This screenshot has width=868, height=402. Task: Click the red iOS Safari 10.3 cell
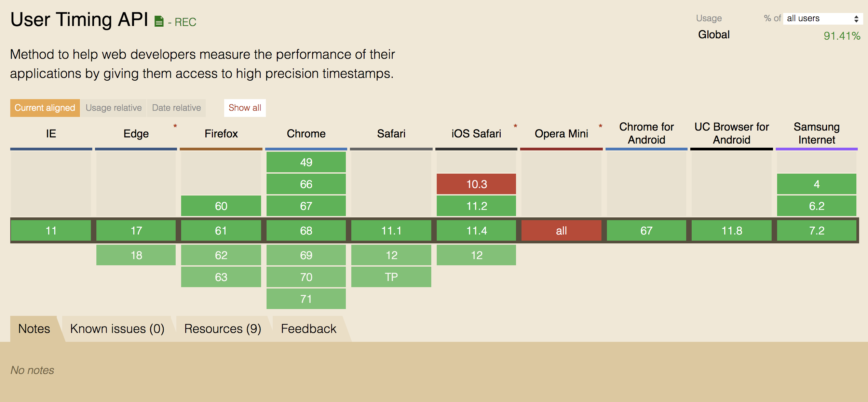pyautogui.click(x=476, y=184)
